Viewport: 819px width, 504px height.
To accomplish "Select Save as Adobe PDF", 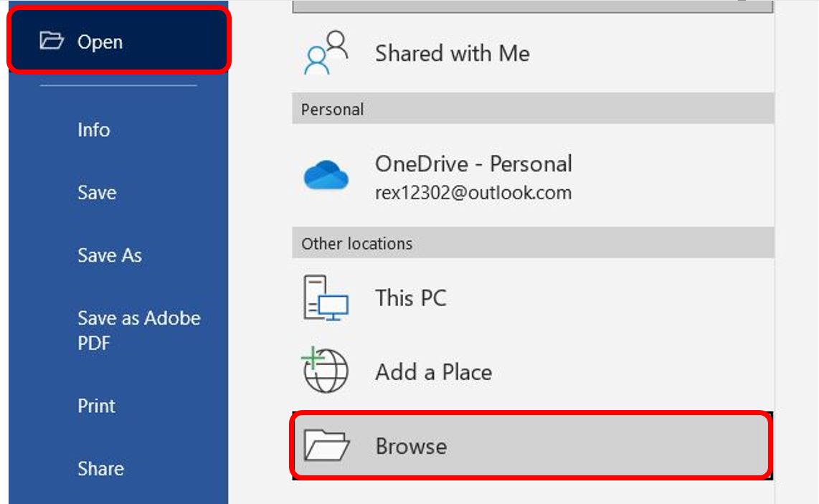I will 138,330.
